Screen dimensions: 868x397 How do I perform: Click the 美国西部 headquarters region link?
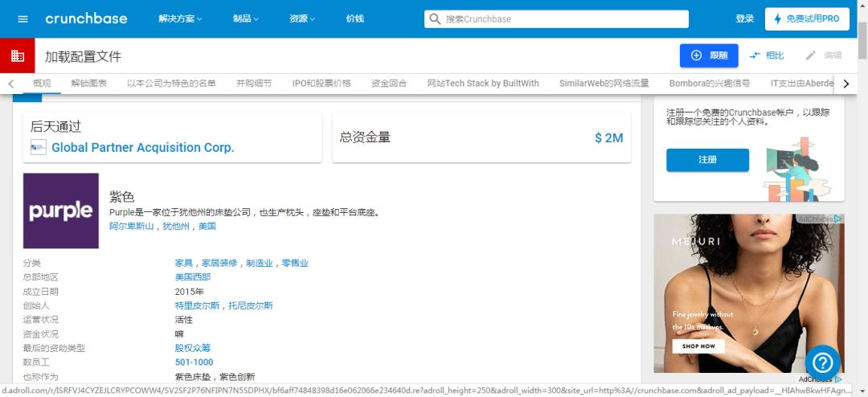(x=193, y=276)
